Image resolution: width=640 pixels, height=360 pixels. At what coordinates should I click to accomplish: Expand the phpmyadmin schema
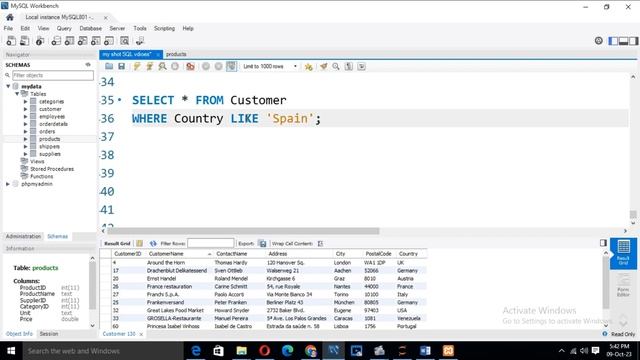[8, 184]
